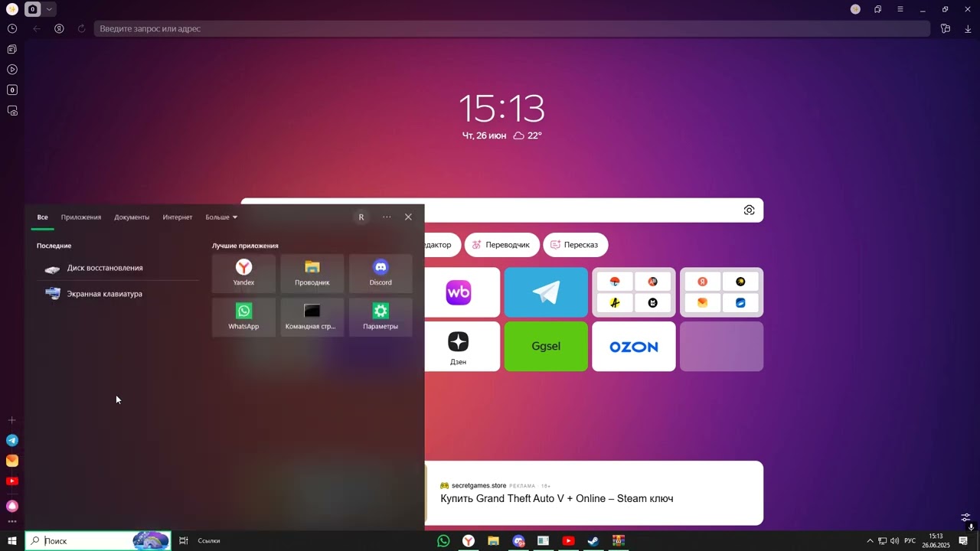Open Wildberries wb tile
This screenshot has height=551, width=980.
click(459, 292)
